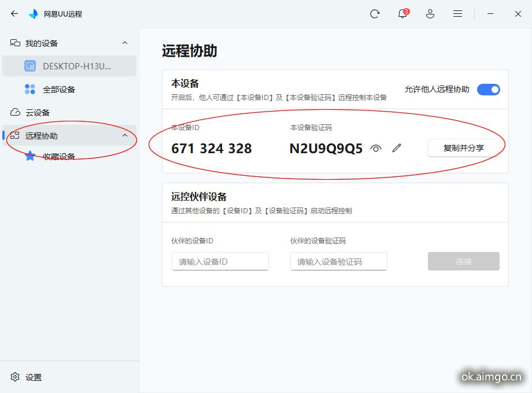Image resolution: width=532 pixels, height=393 pixels.
Task: Click the 连接 button
Action: [x=463, y=261]
